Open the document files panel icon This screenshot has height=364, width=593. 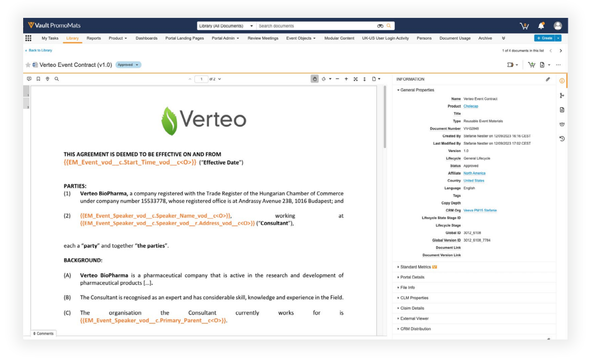pyautogui.click(x=562, y=110)
